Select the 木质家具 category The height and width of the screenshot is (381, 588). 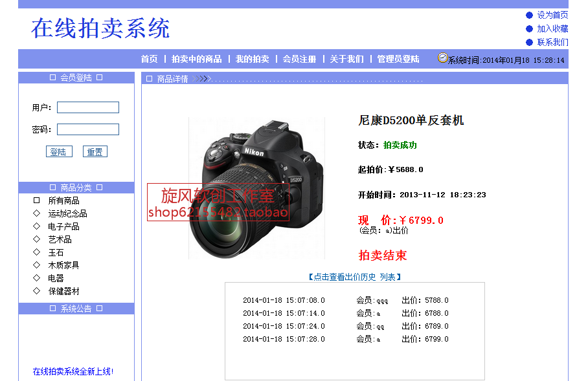(x=63, y=265)
